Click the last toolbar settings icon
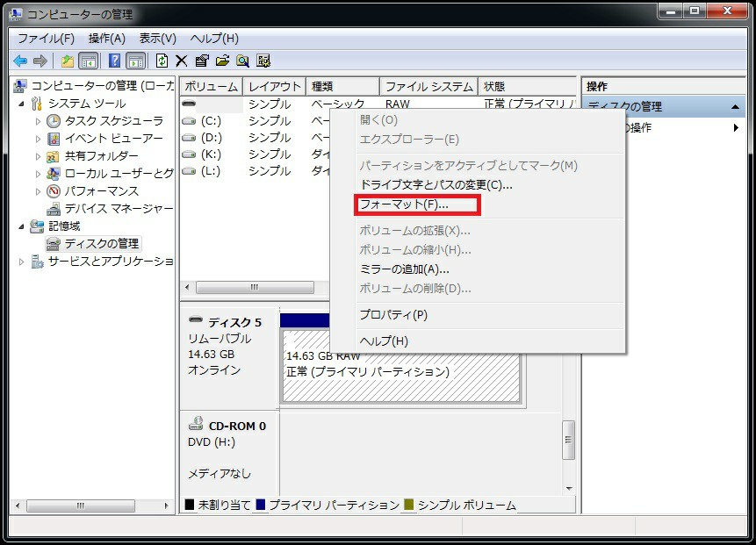The width and height of the screenshot is (756, 545). [263, 61]
